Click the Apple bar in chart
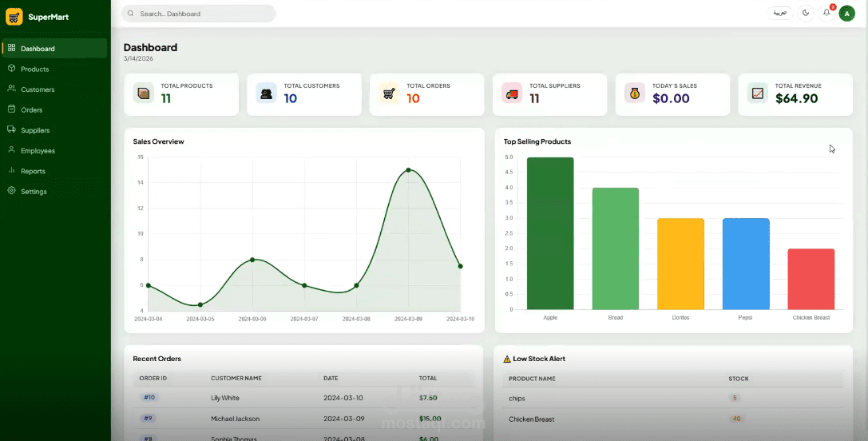Viewport: 868px width, 441px height. [550, 233]
